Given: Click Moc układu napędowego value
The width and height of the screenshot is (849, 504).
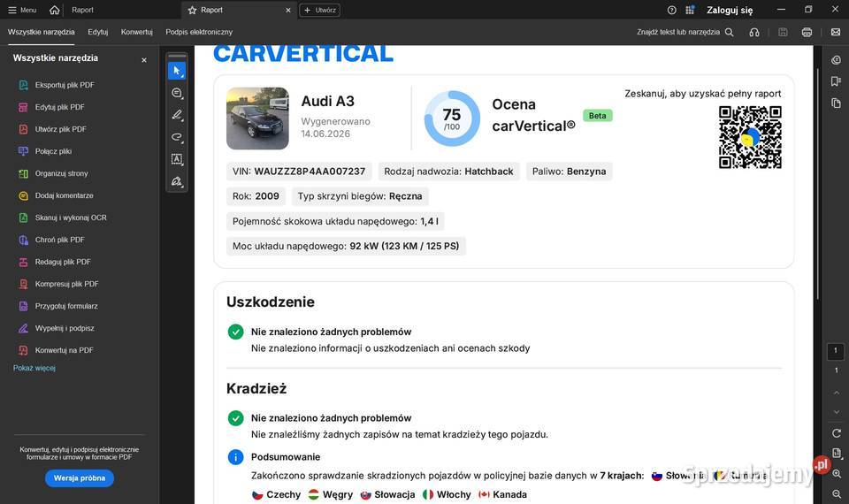Looking at the screenshot, I should click(404, 246).
